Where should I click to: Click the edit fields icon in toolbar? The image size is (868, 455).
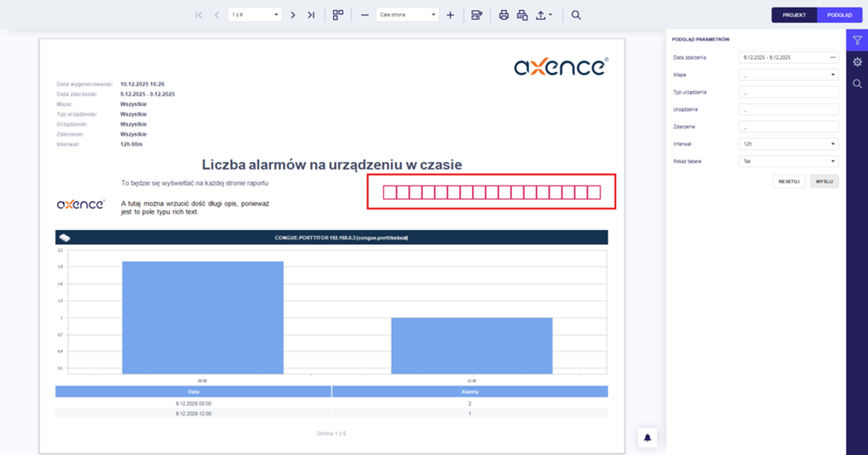[x=477, y=15]
